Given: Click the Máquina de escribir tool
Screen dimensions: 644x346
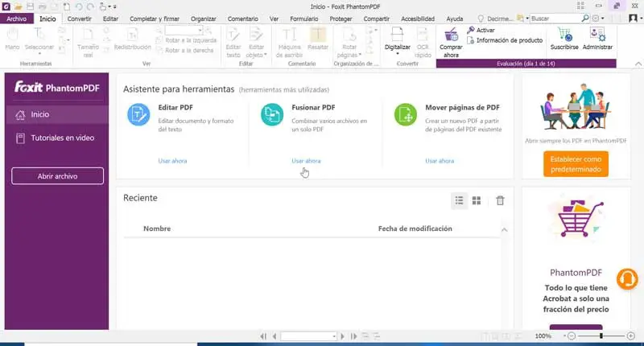Looking at the screenshot, I should tap(289, 43).
